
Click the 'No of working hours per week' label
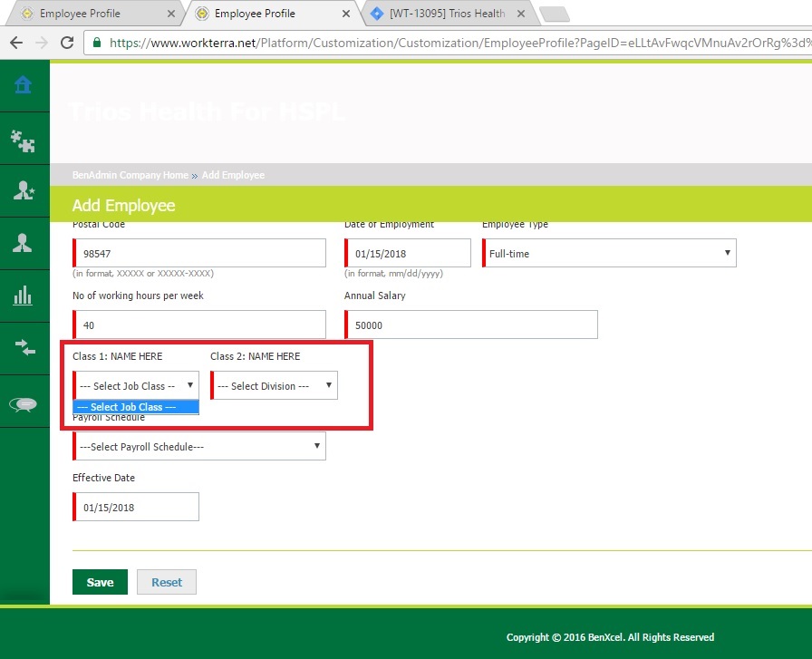point(139,296)
